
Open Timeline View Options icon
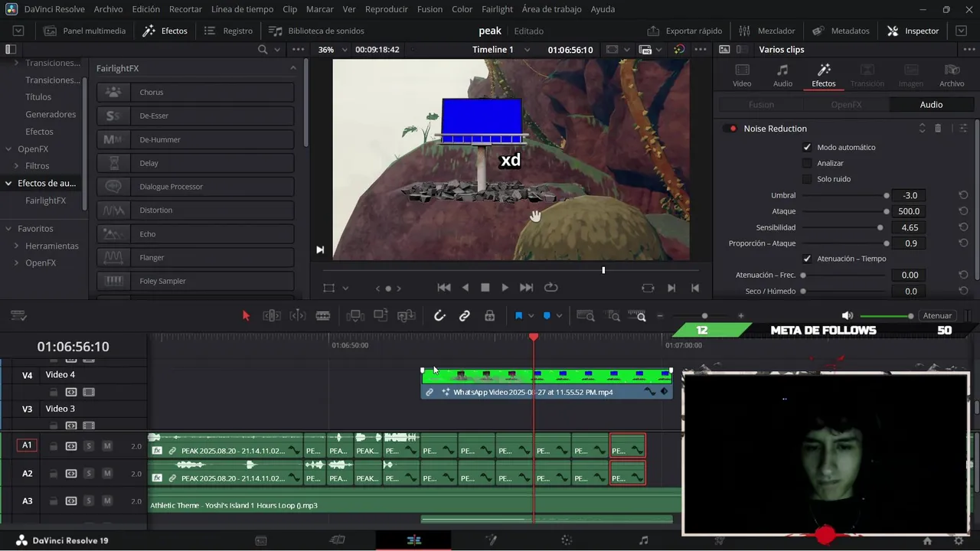click(19, 315)
